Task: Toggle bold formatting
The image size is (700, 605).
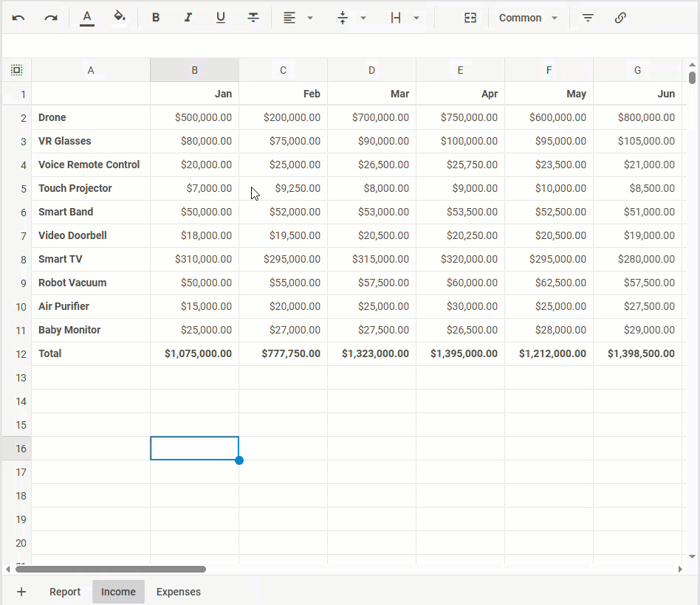Action: [x=156, y=18]
